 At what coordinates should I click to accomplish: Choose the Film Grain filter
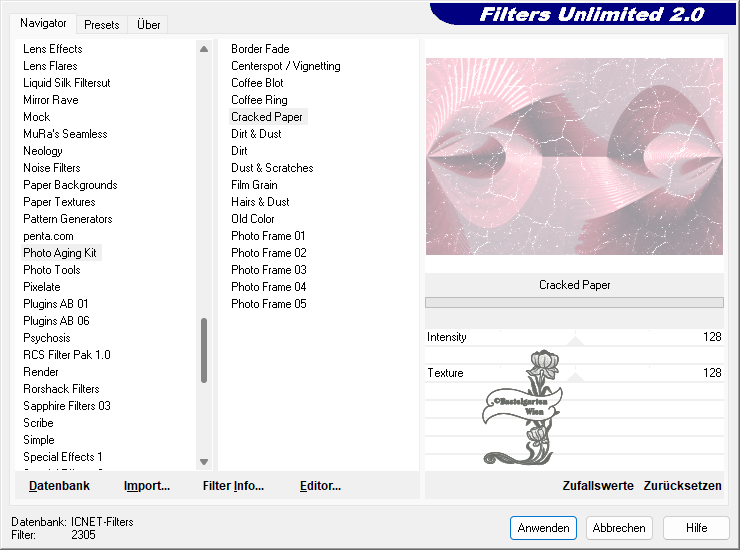click(x=254, y=185)
